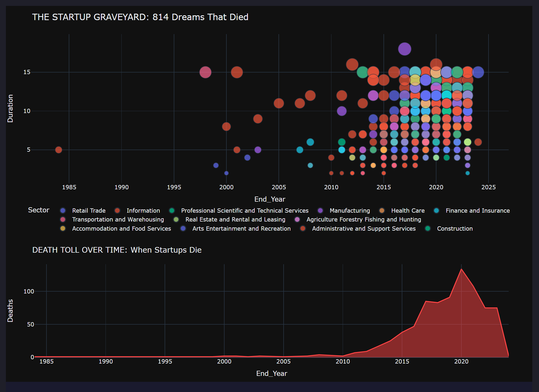Click Arts Entertainment and Recreation legend marker
This screenshot has height=392, width=539.
[x=183, y=229]
